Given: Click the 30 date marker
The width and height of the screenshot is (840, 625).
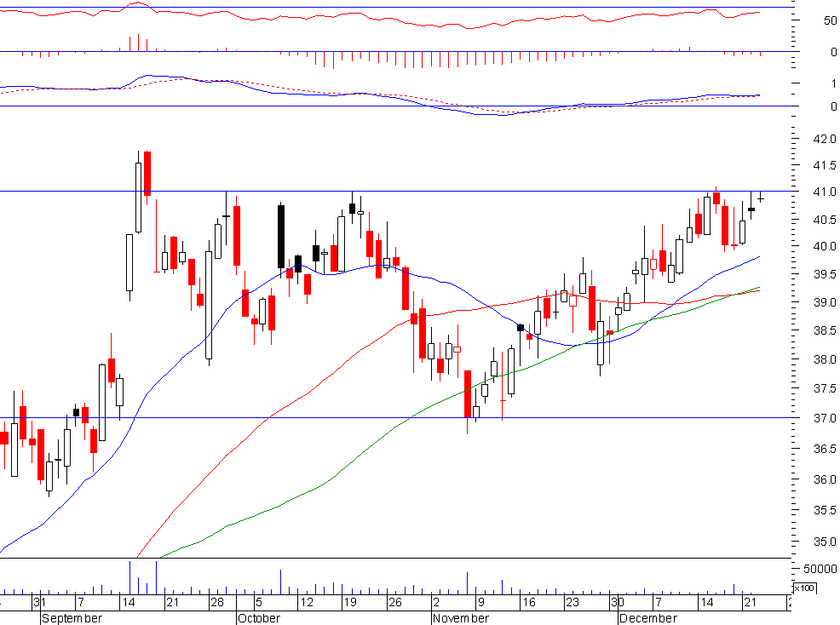Looking at the screenshot, I should tap(617, 603).
